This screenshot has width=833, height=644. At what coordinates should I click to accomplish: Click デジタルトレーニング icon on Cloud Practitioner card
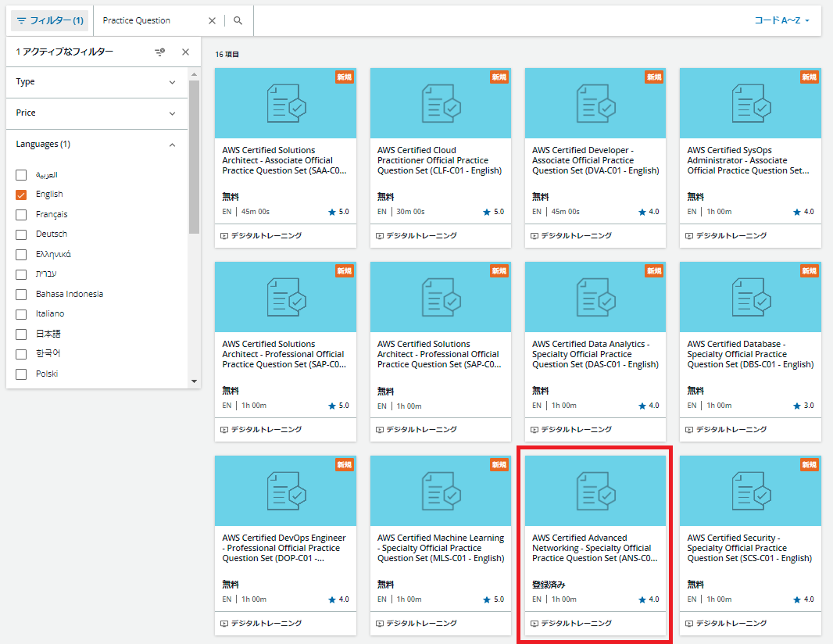click(x=379, y=236)
